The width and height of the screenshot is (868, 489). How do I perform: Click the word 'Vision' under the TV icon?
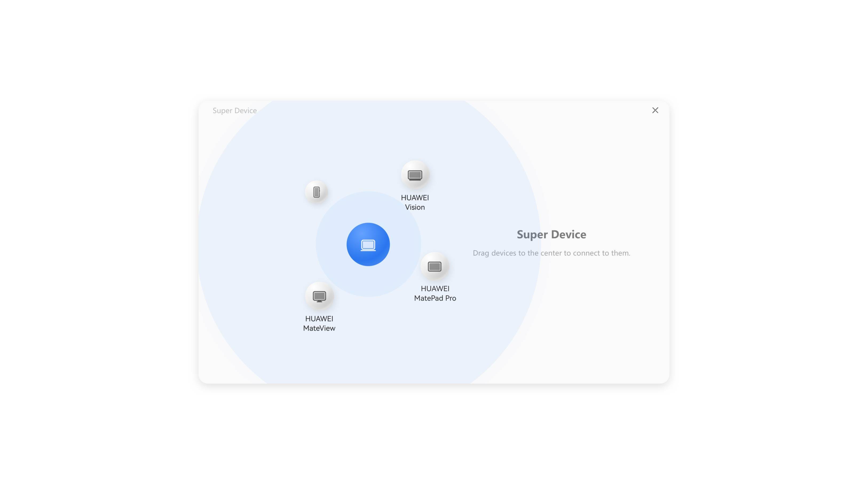coord(415,207)
